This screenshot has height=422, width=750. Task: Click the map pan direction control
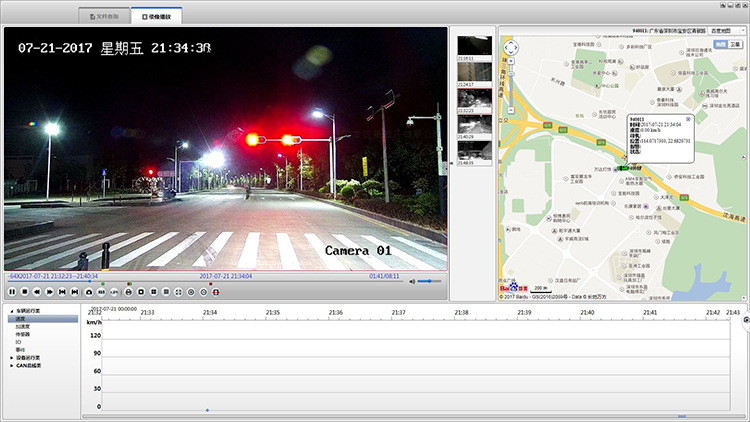[x=510, y=47]
